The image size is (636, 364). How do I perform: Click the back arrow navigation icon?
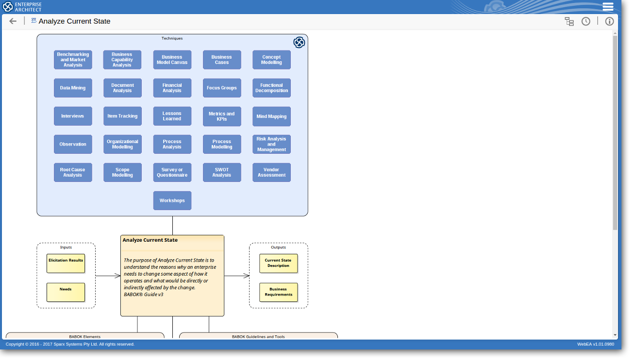pos(13,21)
